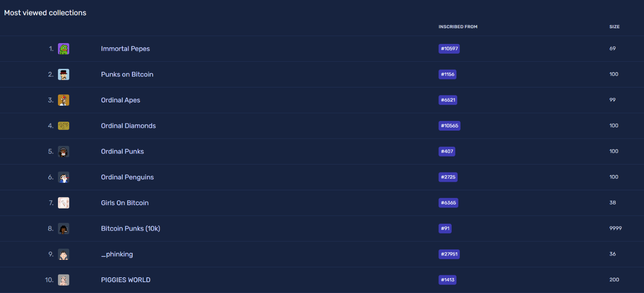
Task: Open the Immortal Pepes collection link
Action: pos(125,49)
